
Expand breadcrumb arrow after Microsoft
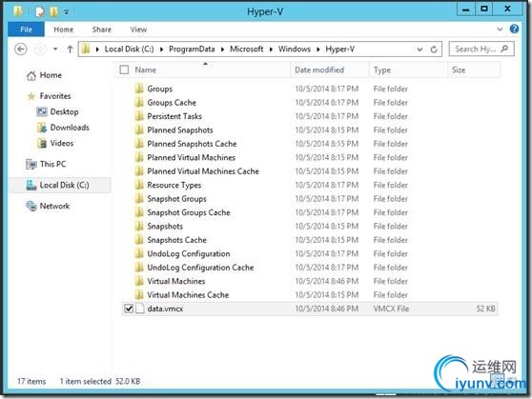tap(271, 50)
